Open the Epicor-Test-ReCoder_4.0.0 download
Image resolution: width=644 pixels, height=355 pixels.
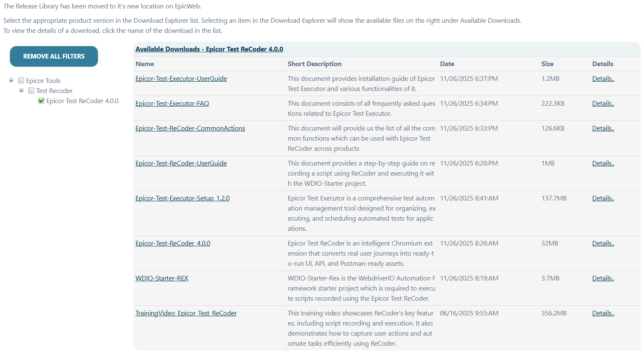point(173,243)
